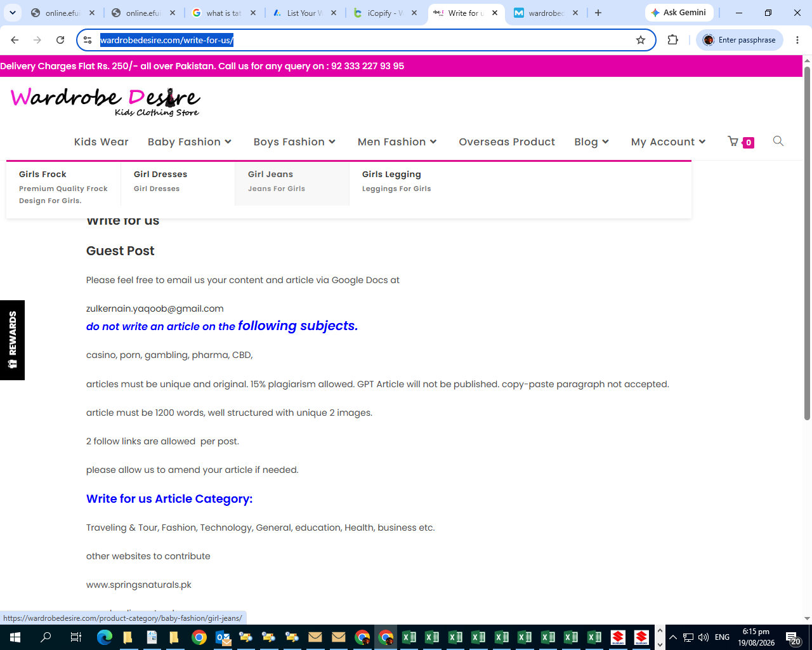Click the site information icon in address bar
Screen dimensions: 812x650
[88, 40]
